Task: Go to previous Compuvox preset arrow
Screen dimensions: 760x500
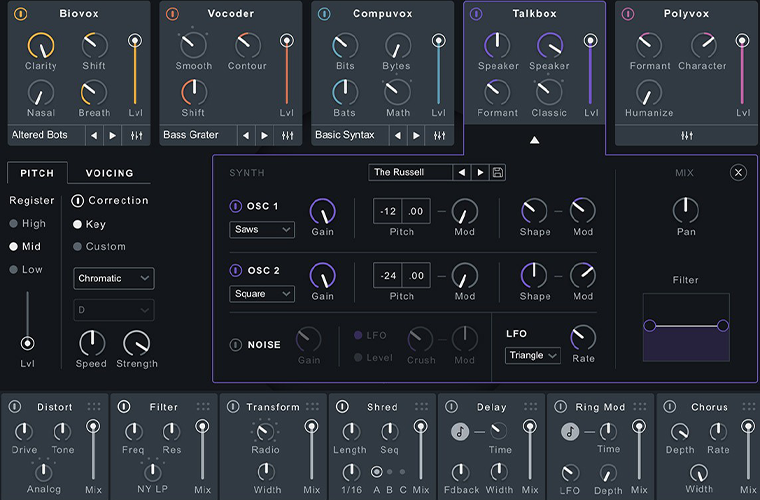Action: (x=397, y=136)
